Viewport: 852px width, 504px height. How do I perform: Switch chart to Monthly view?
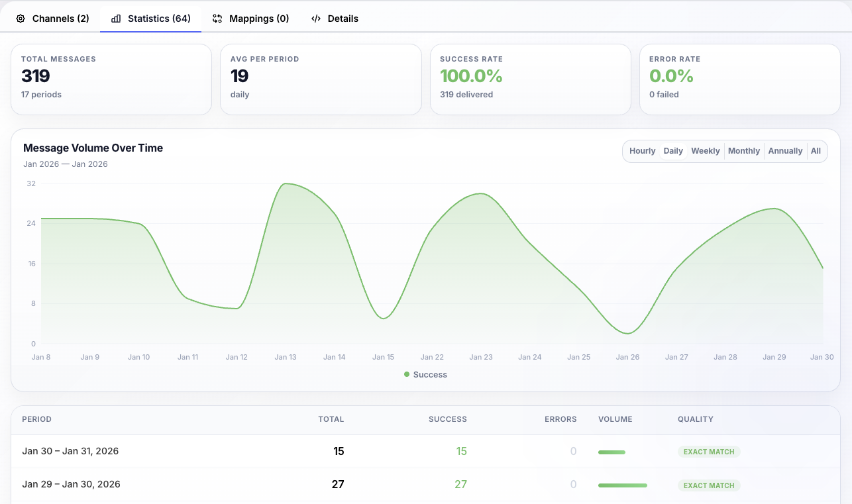(x=744, y=151)
